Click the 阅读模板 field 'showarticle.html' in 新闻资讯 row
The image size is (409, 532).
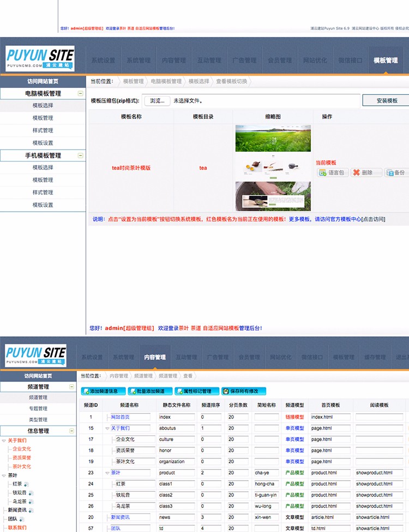379,517
